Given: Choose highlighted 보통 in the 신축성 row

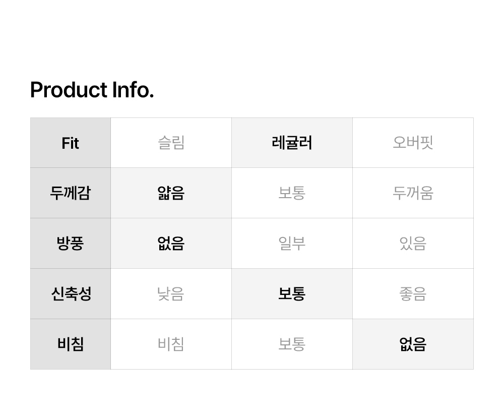Looking at the screenshot, I should click(292, 294).
